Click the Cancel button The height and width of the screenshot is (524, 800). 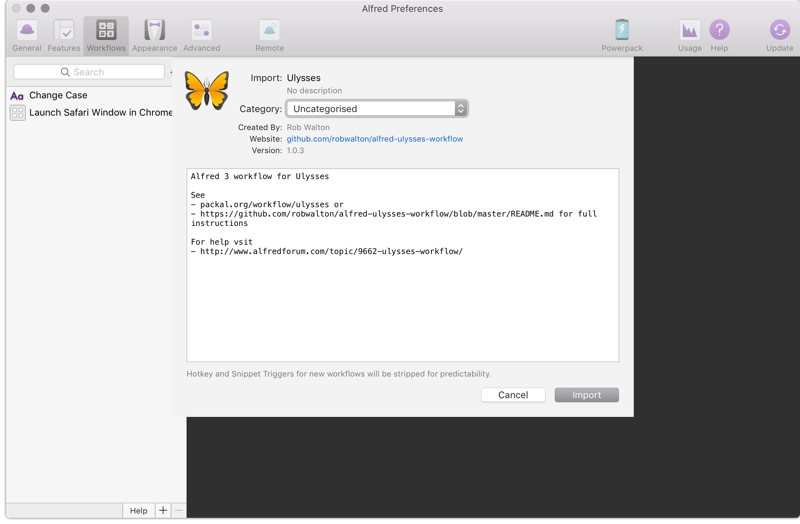coord(513,395)
